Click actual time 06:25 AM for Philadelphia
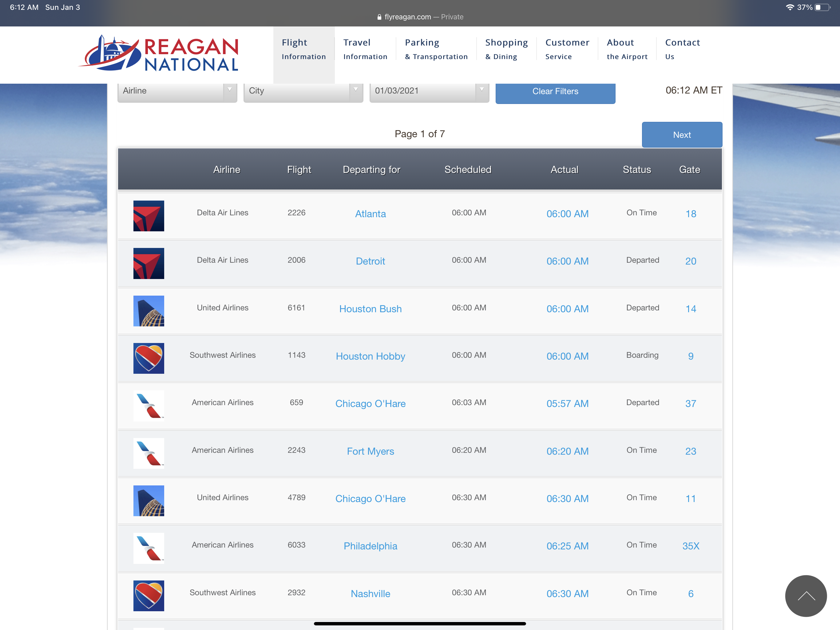Viewport: 840px width, 630px height. [x=567, y=546]
